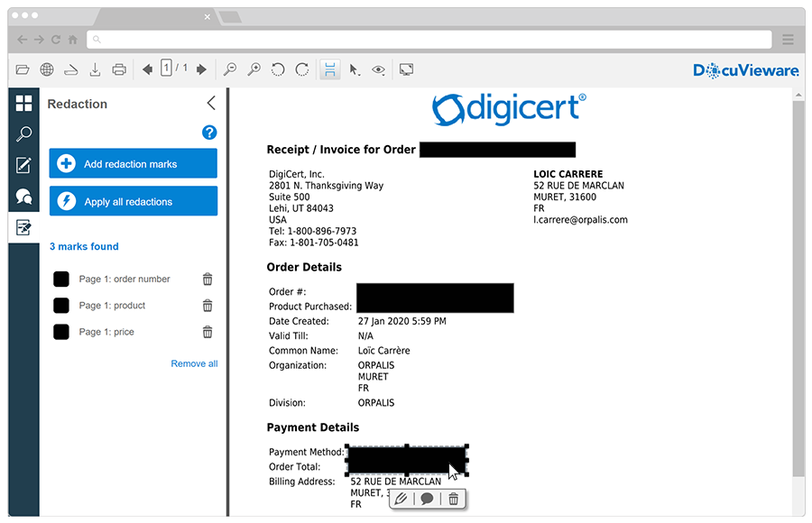Click the DocuVieware logo

coord(746,70)
